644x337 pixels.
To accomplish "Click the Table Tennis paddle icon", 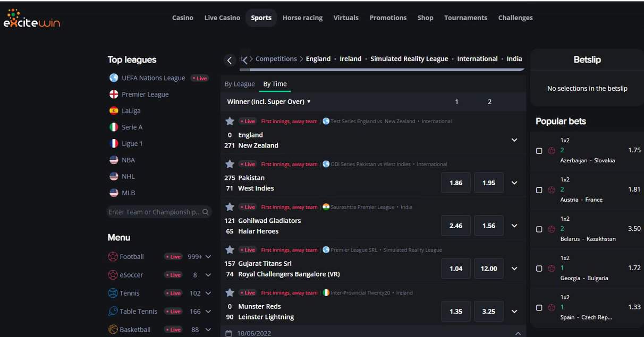I will tap(113, 312).
